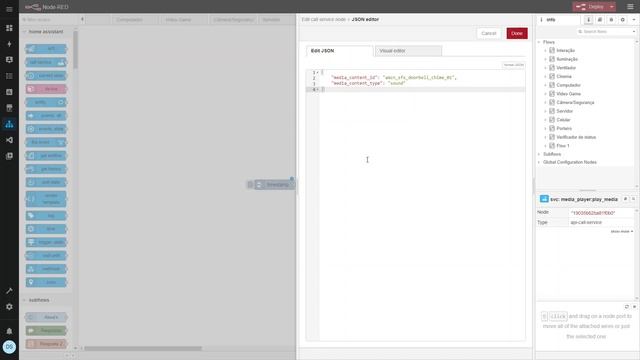The width and height of the screenshot is (640, 360).
Task: Open the History chart sidebar icon
Action: click(x=9, y=92)
